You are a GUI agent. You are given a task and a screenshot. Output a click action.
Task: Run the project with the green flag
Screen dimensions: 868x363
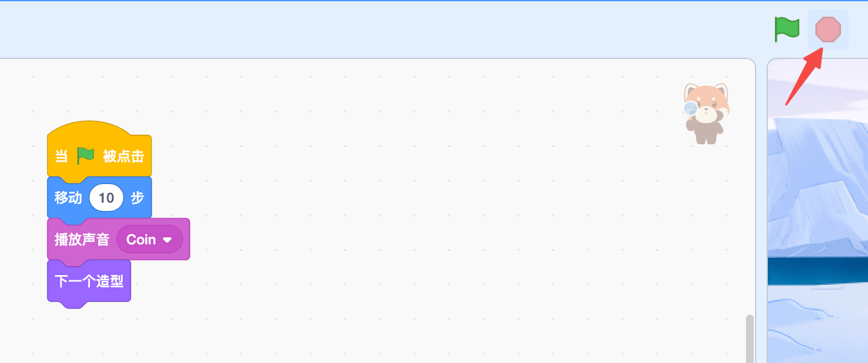point(786,30)
